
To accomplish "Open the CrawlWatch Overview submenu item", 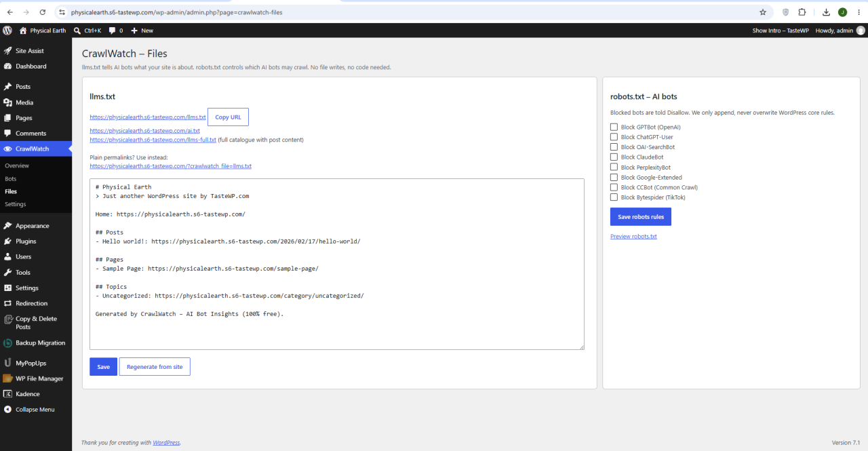I will tap(17, 165).
